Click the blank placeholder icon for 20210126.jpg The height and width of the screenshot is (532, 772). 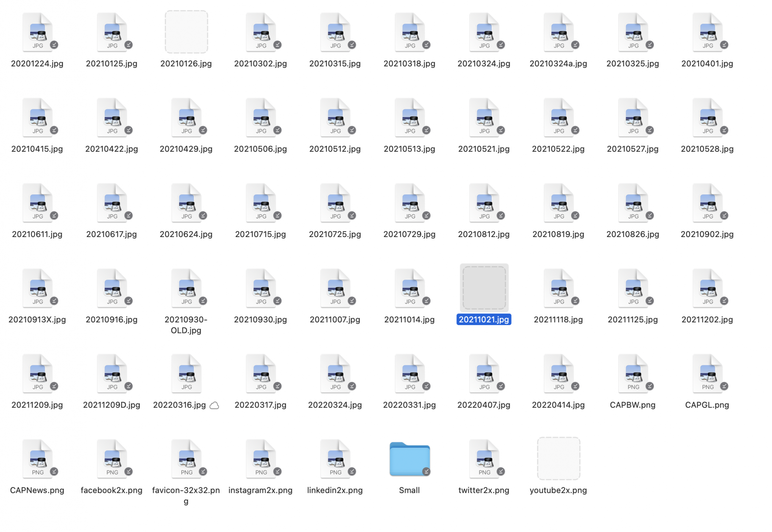pos(186,32)
